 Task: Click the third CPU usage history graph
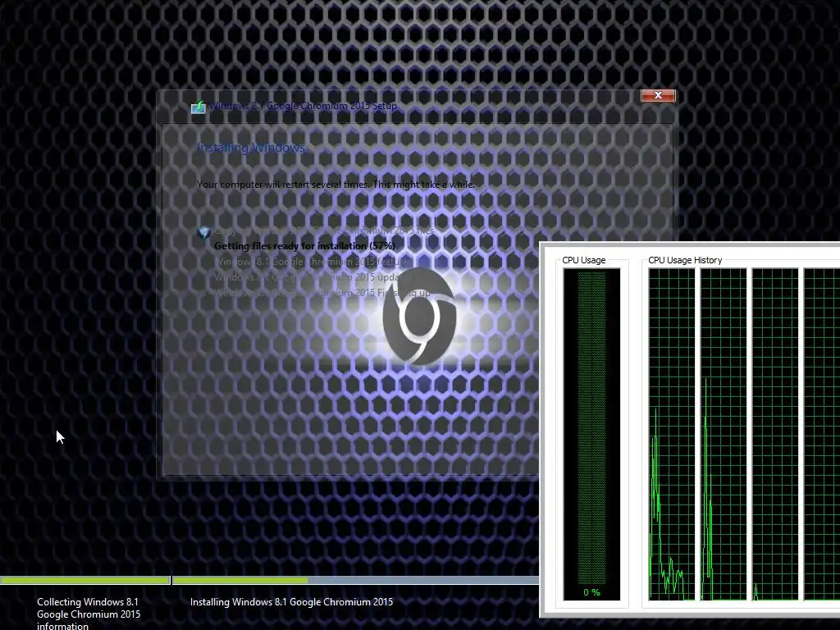tap(775, 434)
